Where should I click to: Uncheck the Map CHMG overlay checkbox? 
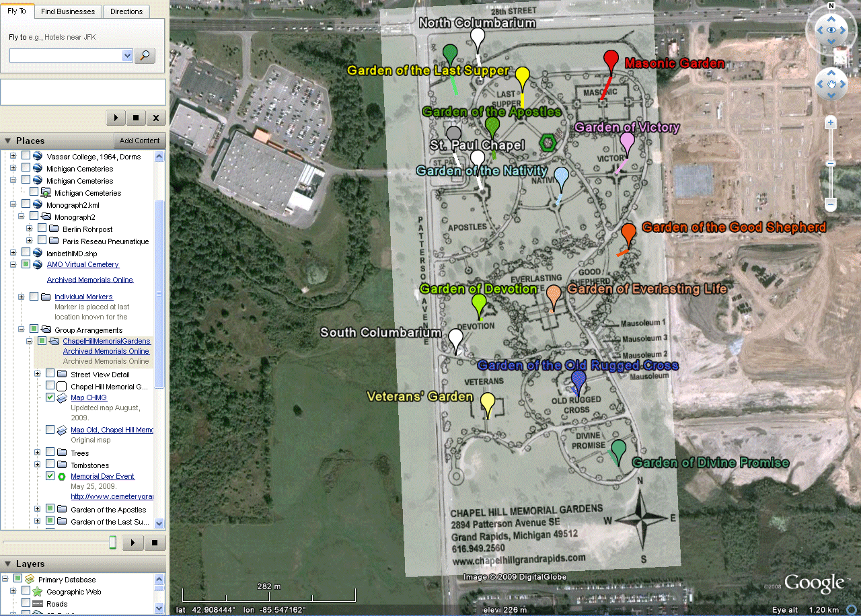point(50,397)
